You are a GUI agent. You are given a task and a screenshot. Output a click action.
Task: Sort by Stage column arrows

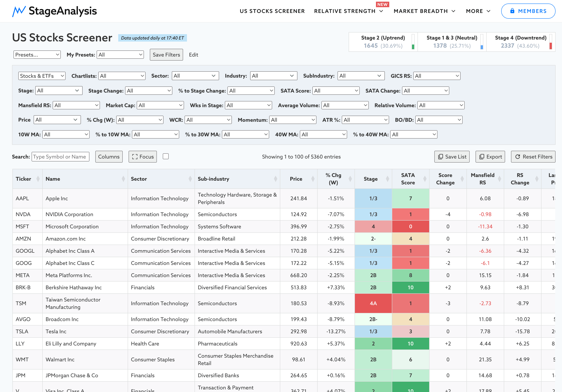tap(387, 179)
